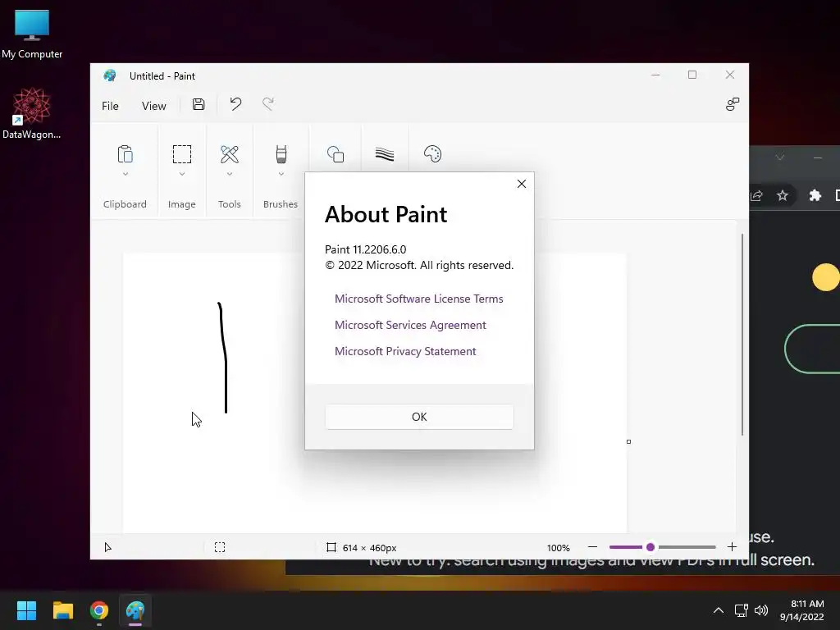Expand the Tools dropdown chevron
Viewport: 840px width, 630px height.
[x=230, y=174]
